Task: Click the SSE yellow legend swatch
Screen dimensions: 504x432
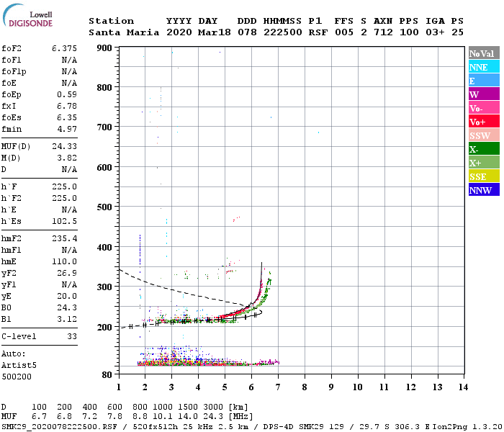Action: (484, 176)
